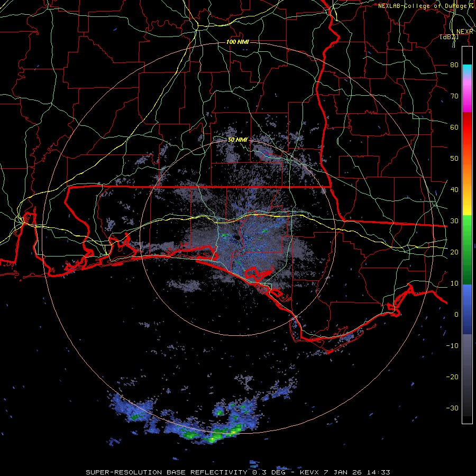476x476 pixels.
Task: Click the 50 value on reflectivity scale
Action: (454, 159)
